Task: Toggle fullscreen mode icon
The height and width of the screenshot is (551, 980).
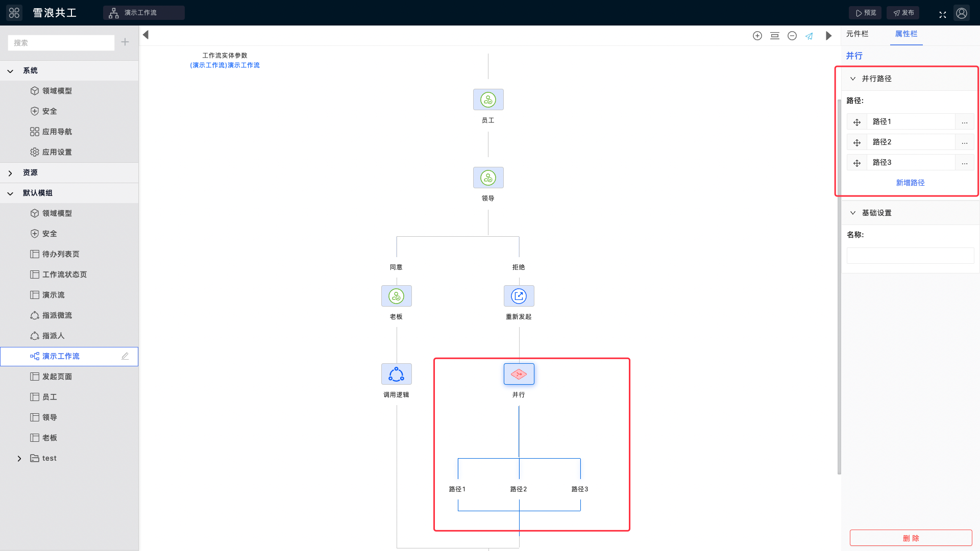Action: tap(943, 15)
